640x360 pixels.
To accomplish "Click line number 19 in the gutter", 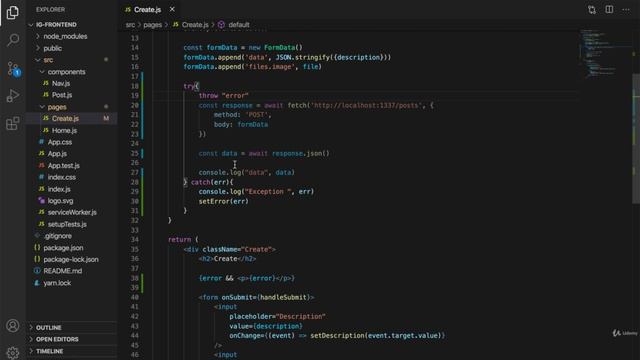I will point(135,96).
